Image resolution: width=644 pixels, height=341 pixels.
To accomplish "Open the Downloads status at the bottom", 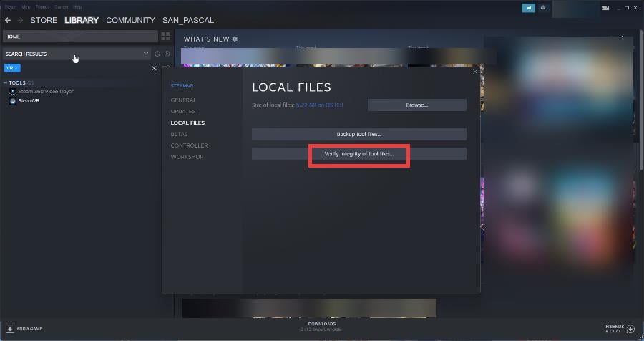I will pyautogui.click(x=321, y=327).
